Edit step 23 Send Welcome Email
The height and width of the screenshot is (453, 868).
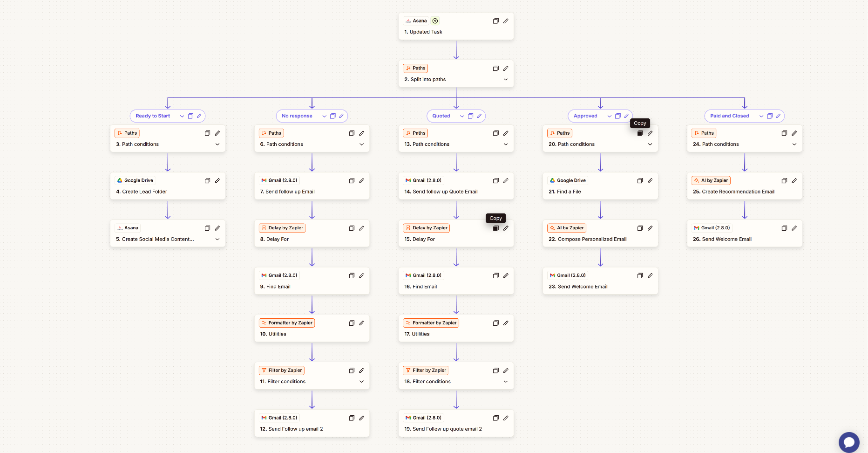650,276
